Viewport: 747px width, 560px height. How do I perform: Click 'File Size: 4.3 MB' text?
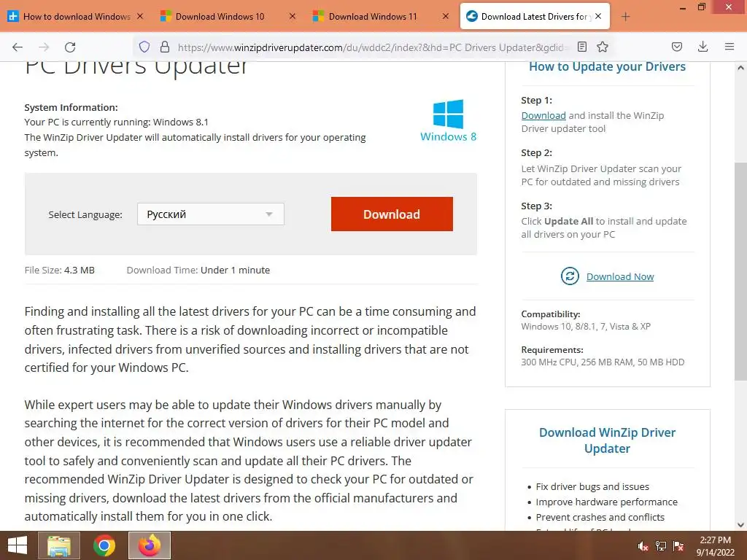(x=60, y=271)
